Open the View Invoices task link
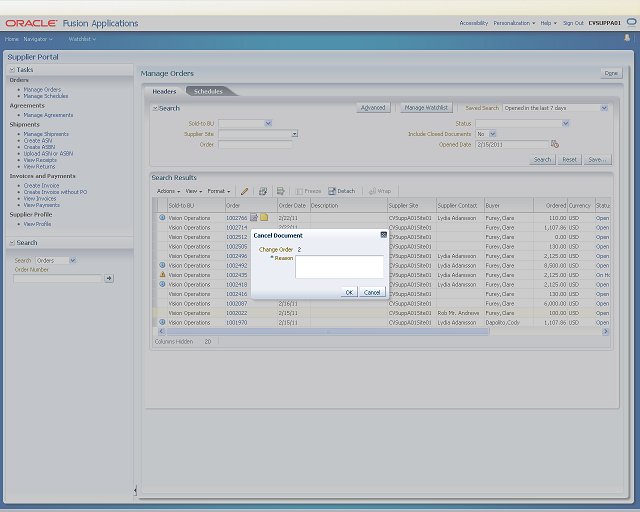Viewport: 640px width, 512px height. pos(40,198)
